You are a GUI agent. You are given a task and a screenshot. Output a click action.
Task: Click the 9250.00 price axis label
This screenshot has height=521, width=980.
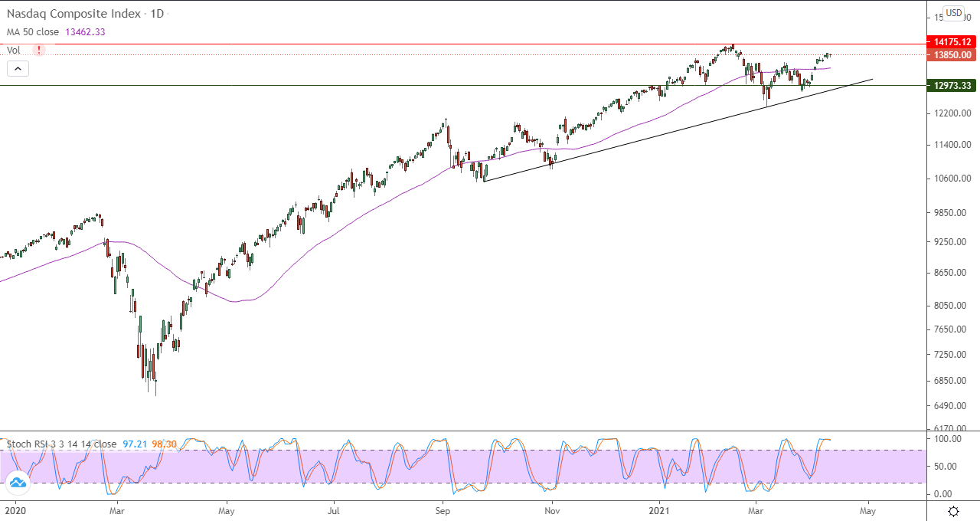point(952,241)
